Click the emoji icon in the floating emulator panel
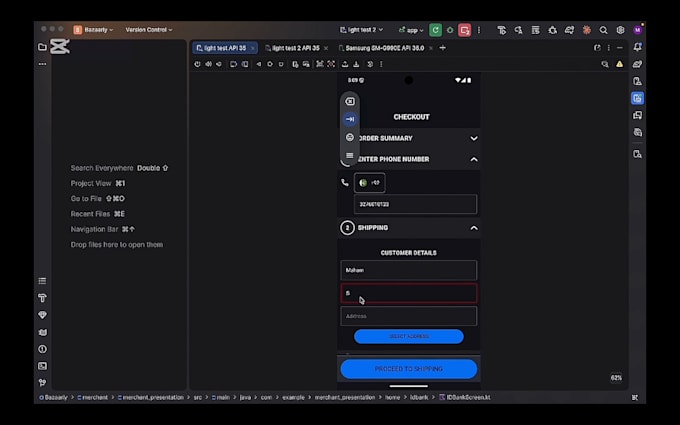680x425 pixels. click(350, 137)
